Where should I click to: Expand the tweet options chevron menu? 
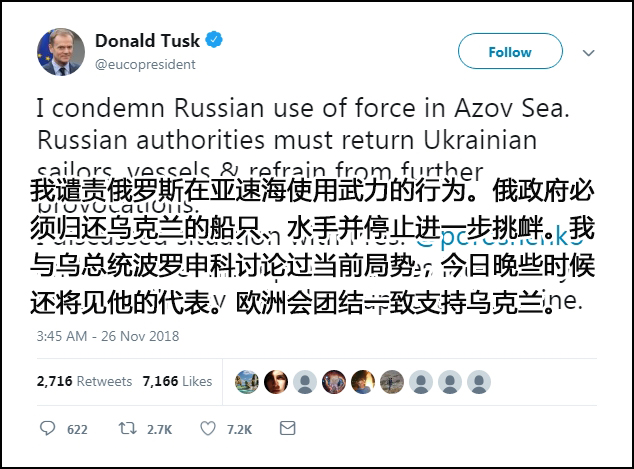tap(589, 52)
